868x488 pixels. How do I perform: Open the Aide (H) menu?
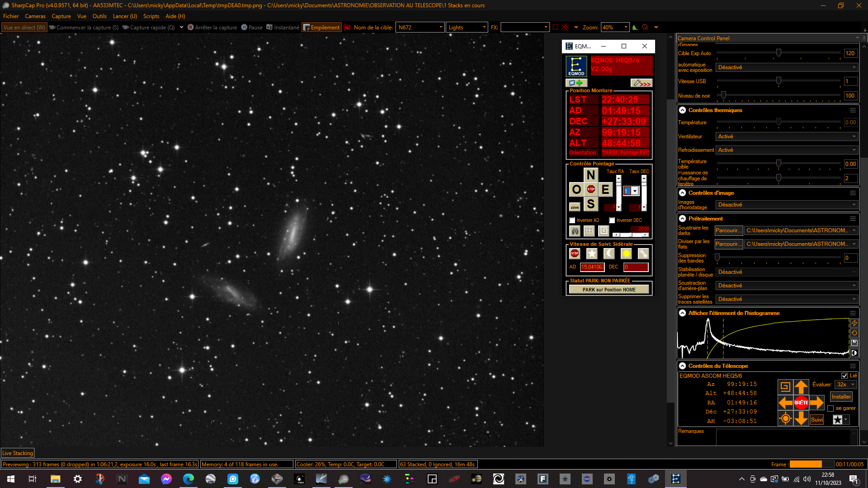175,16
